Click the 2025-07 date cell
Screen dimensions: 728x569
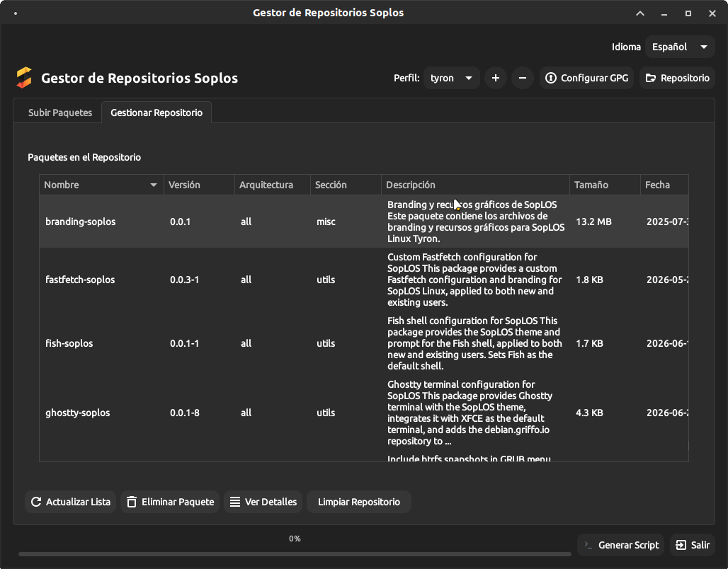[x=667, y=222]
